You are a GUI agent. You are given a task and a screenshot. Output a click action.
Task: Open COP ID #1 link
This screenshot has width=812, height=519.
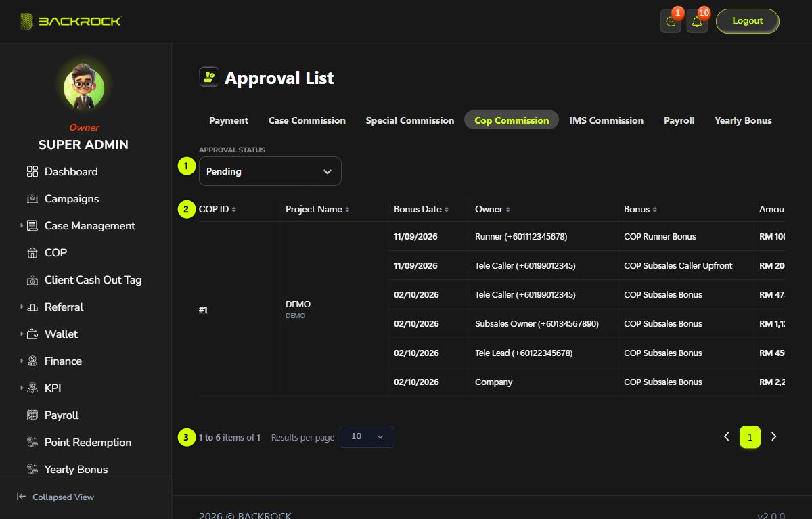click(203, 309)
